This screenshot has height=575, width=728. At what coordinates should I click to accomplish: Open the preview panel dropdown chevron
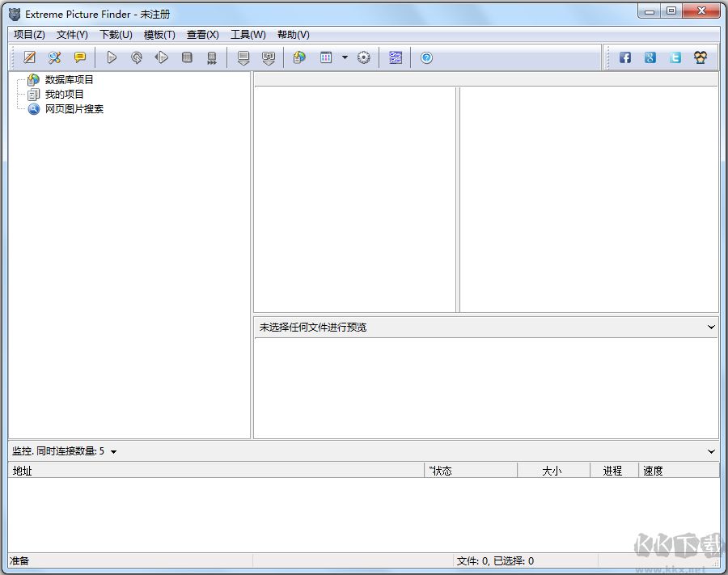point(711,327)
